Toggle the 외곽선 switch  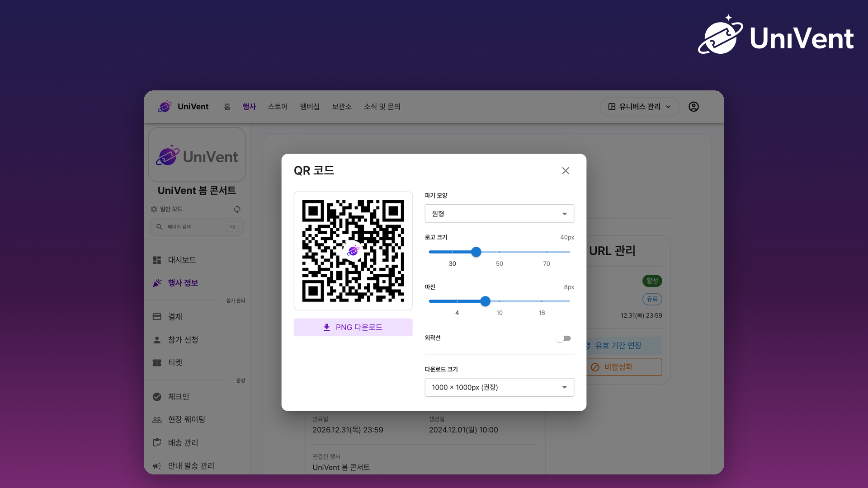563,338
